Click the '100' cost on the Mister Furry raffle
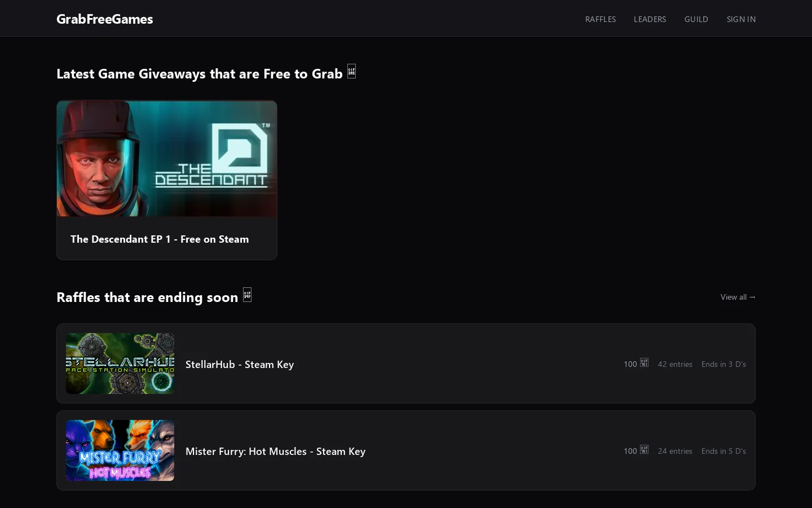812x508 pixels. coord(630,451)
